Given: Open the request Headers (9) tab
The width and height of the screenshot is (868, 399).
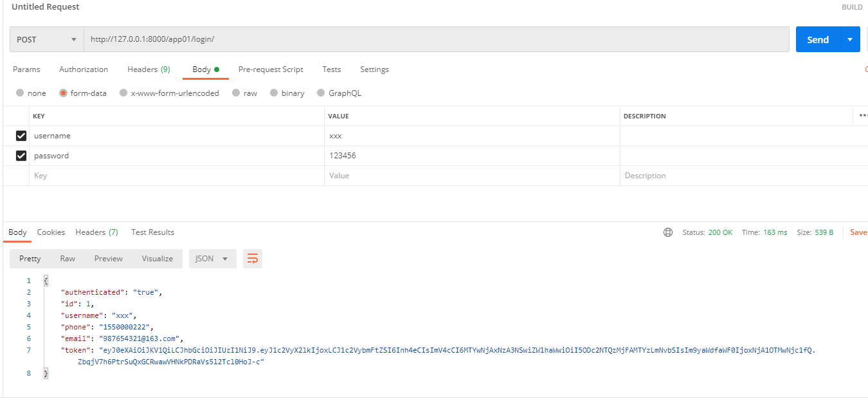Looking at the screenshot, I should (x=149, y=70).
